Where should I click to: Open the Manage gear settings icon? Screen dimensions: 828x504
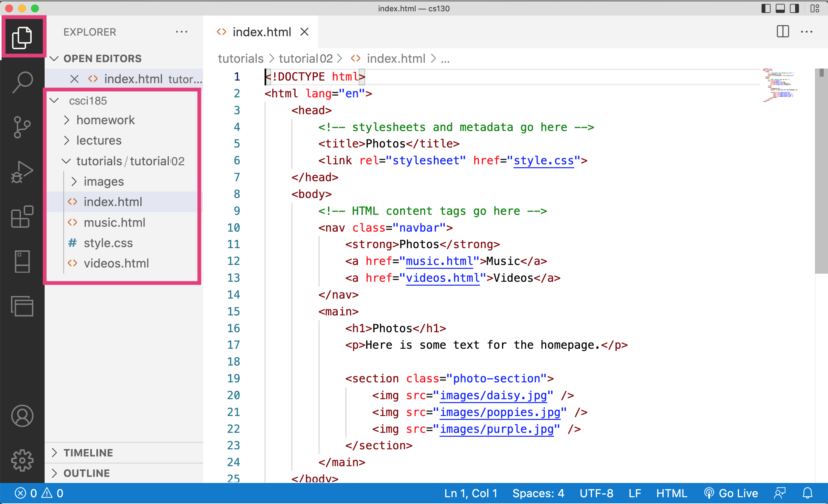pyautogui.click(x=22, y=460)
